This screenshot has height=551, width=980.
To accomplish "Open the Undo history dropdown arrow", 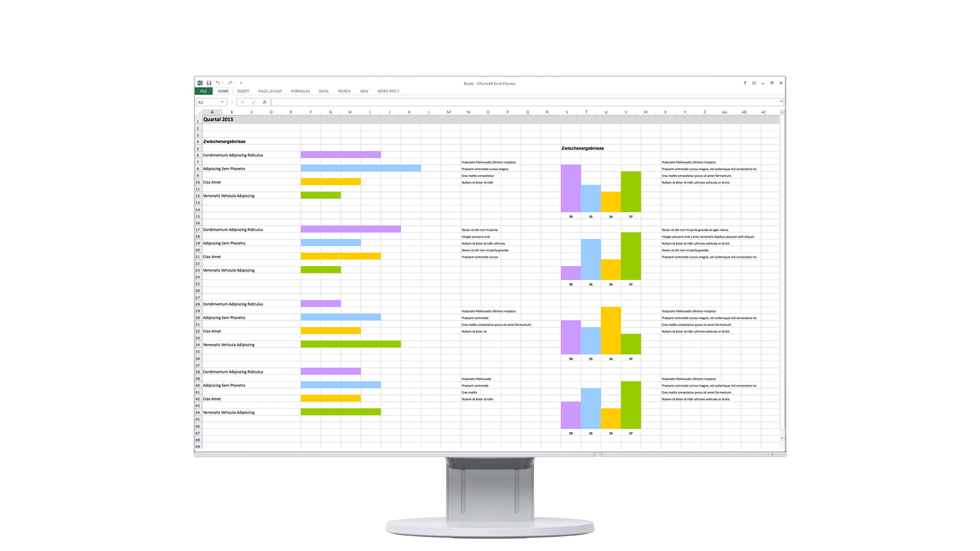I will 223,83.
